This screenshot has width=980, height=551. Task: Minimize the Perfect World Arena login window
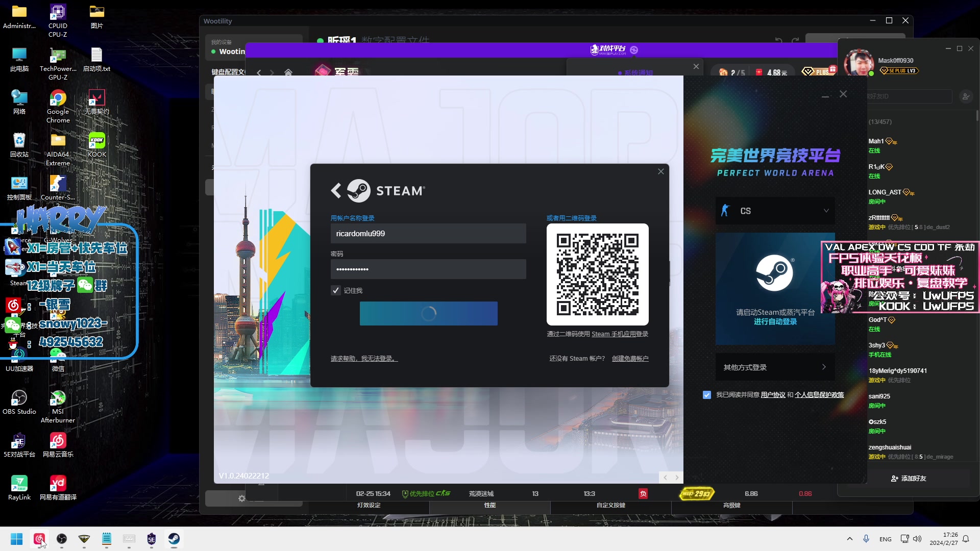tap(825, 95)
